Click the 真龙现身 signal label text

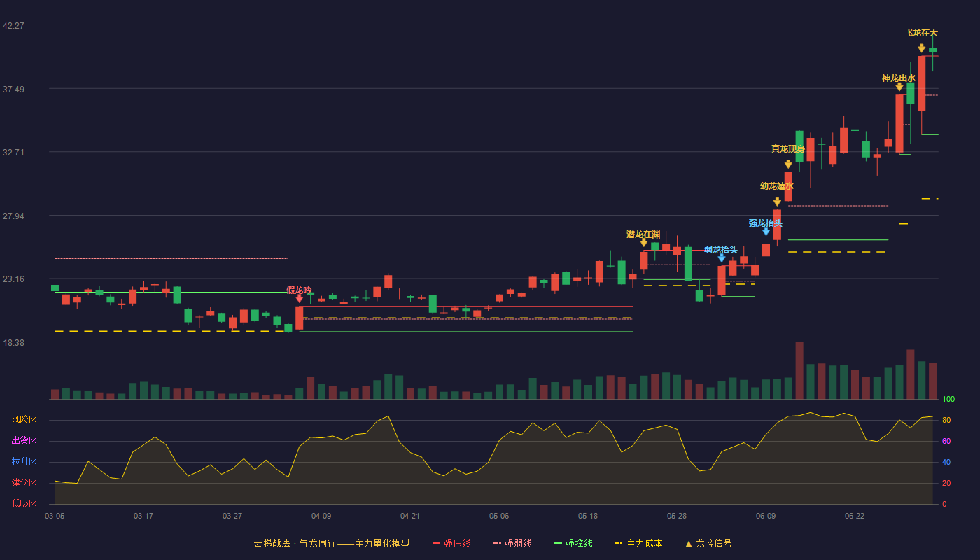pyautogui.click(x=788, y=148)
